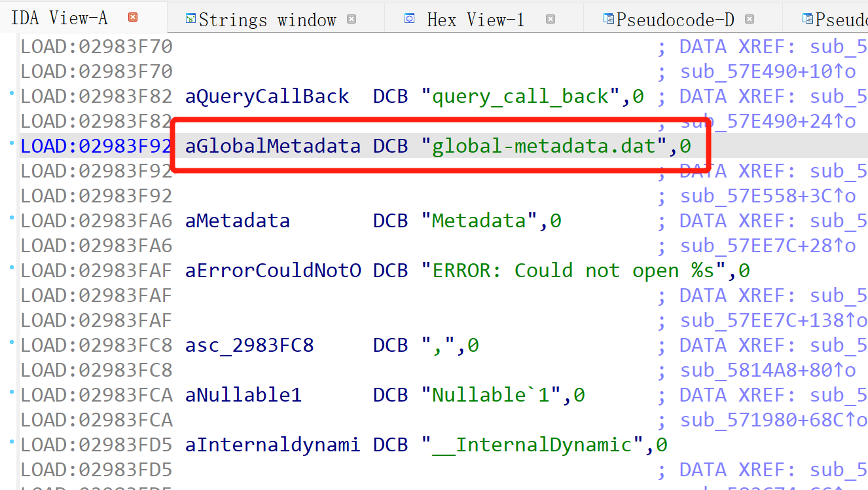Screen dimensions: 868x490
Task: Click the "global-metadata.dat" string
Action: (545, 146)
